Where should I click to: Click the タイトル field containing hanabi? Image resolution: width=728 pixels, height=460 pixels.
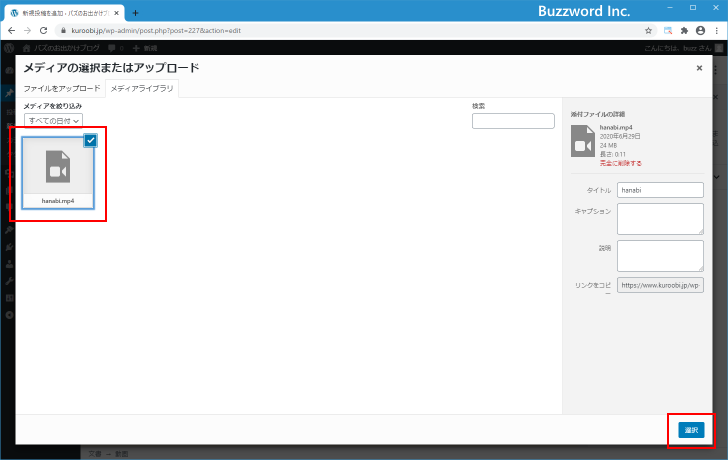point(661,190)
